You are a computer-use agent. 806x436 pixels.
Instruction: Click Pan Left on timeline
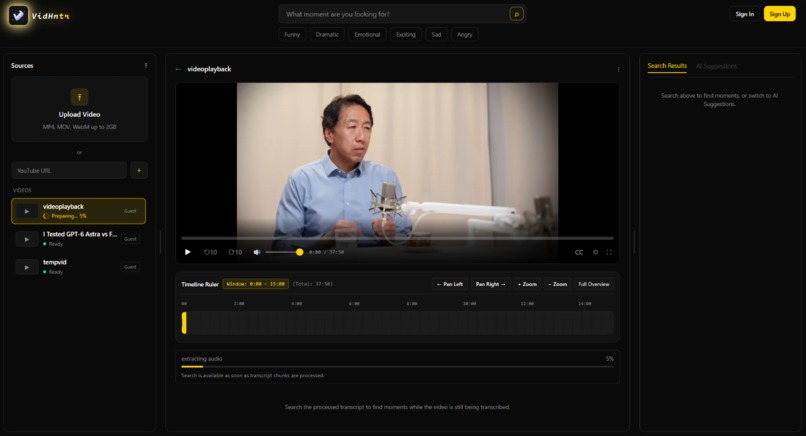coord(449,284)
